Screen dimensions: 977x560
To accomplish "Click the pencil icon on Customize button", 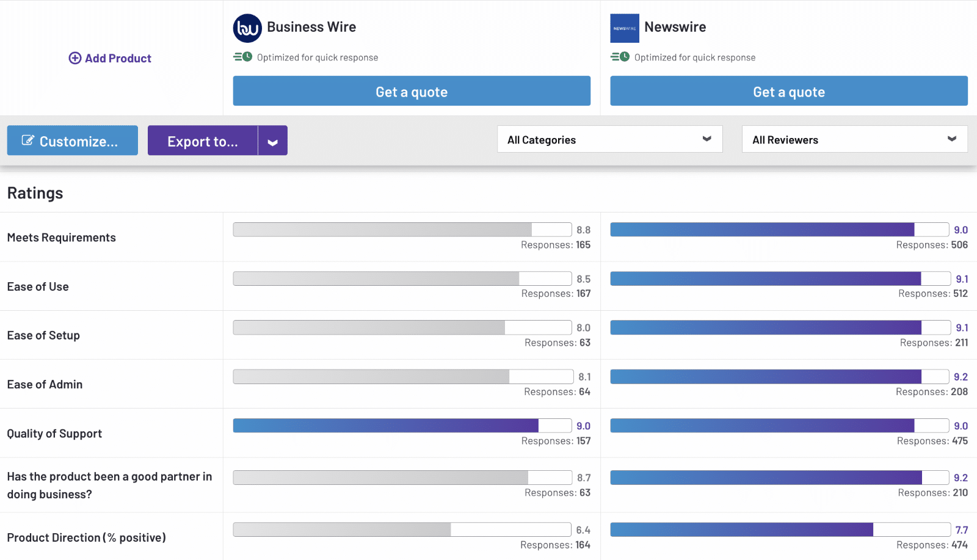I will click(27, 140).
